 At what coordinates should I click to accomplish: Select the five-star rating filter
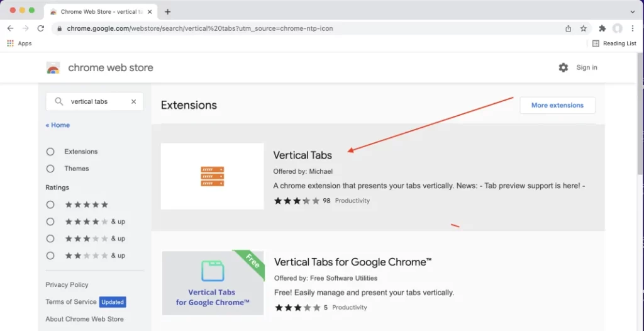click(50, 205)
